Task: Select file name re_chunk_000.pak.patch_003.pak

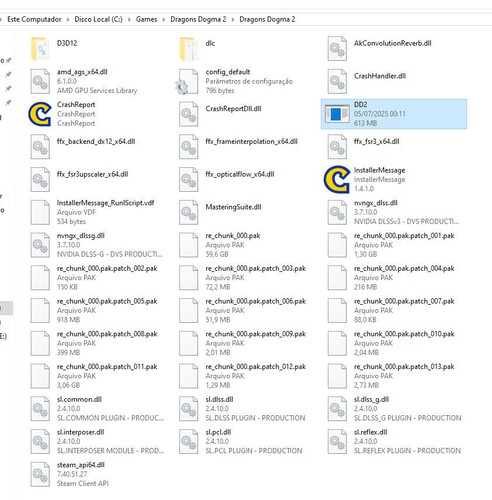Action: tap(256, 268)
